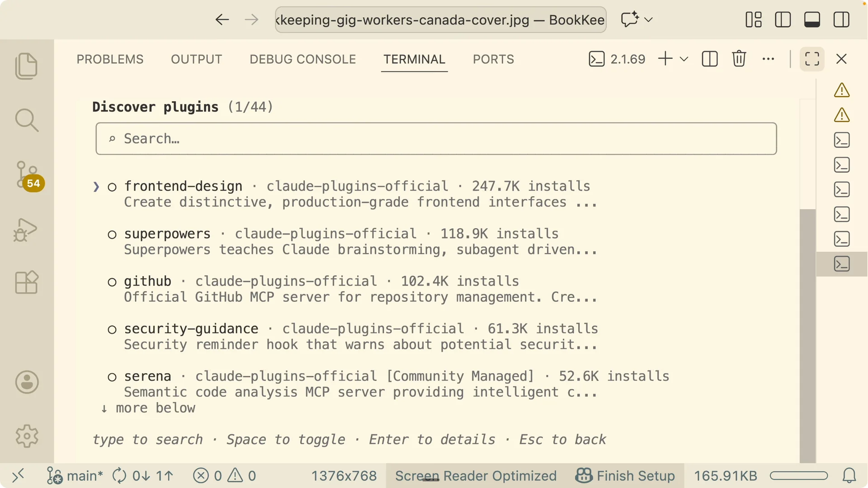The height and width of the screenshot is (488, 868).
Task: Open the main* branch picker
Action: 75,476
